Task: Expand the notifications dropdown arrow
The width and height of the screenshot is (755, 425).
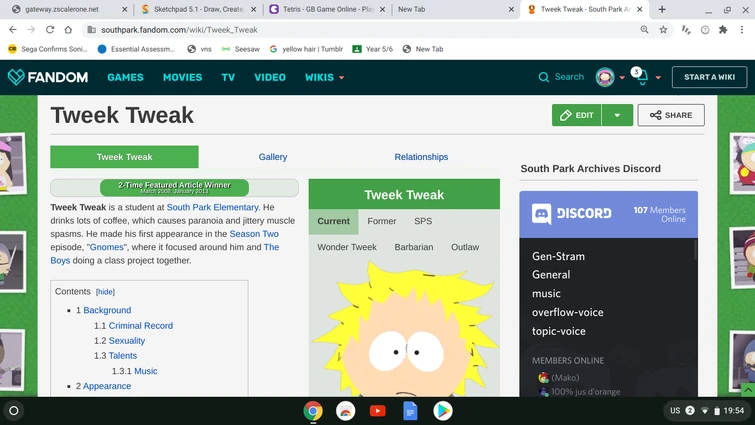Action: coord(658,77)
